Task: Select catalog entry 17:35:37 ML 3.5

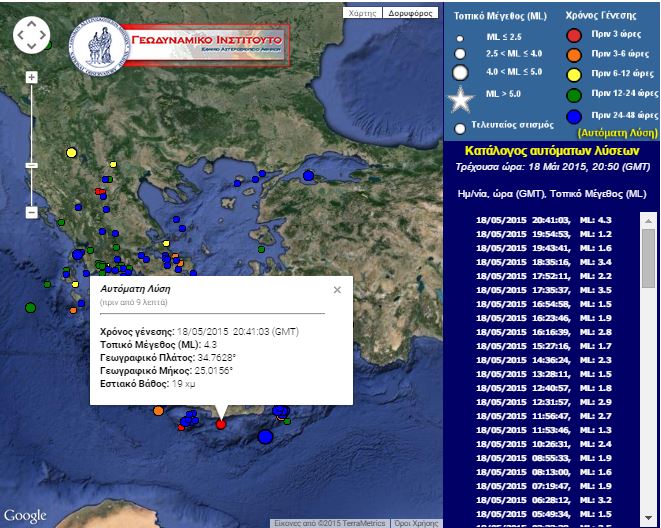Action: [x=544, y=290]
